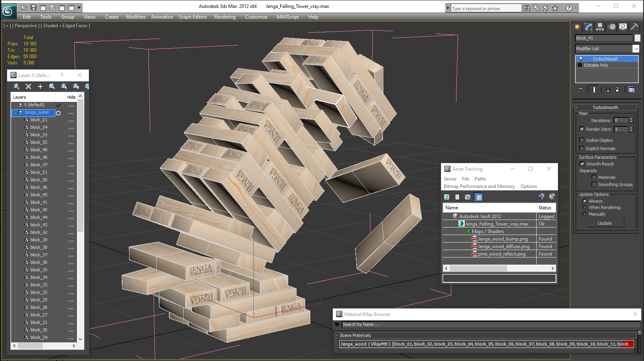The image size is (644, 361).
Task: Click the Material Browser Search by Name field
Action: (490, 324)
